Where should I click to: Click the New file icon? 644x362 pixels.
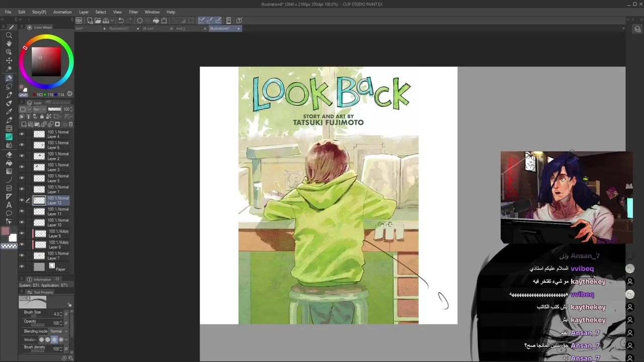point(90,21)
